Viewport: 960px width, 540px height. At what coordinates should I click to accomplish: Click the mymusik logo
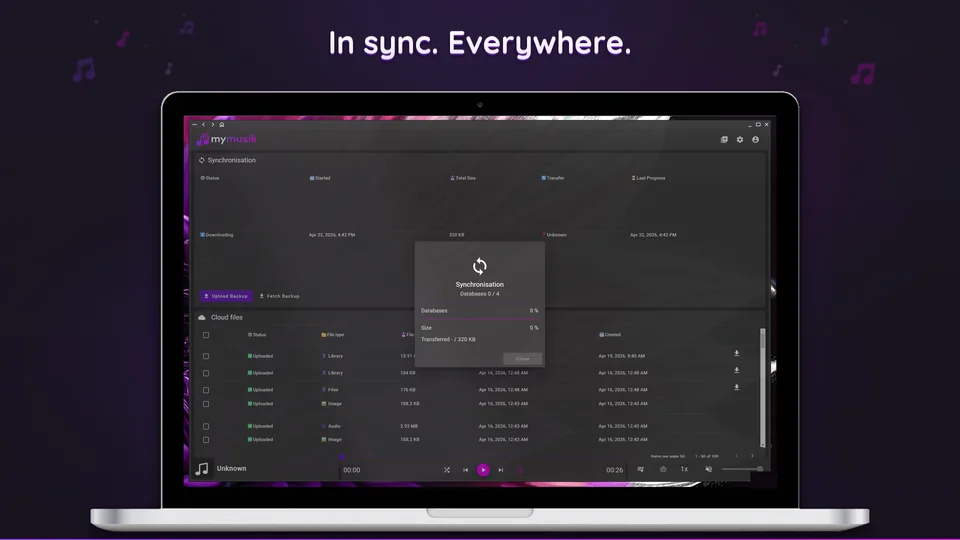pyautogui.click(x=227, y=139)
